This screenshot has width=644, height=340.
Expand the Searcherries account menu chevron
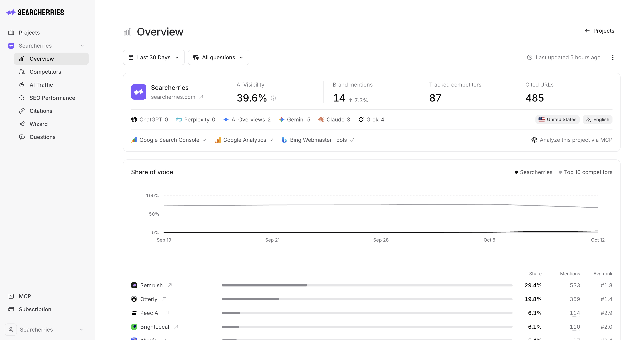point(81,330)
